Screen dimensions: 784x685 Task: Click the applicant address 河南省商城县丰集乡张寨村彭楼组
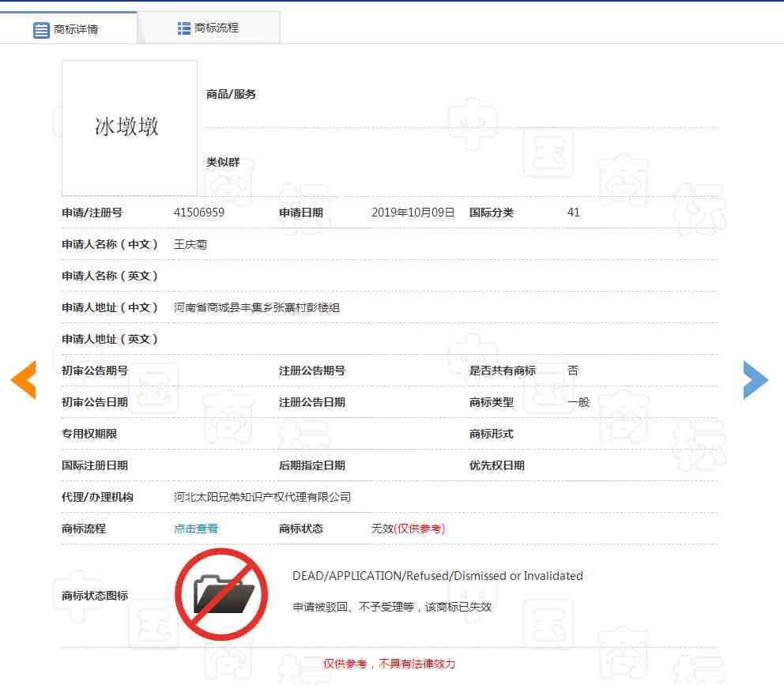click(257, 307)
